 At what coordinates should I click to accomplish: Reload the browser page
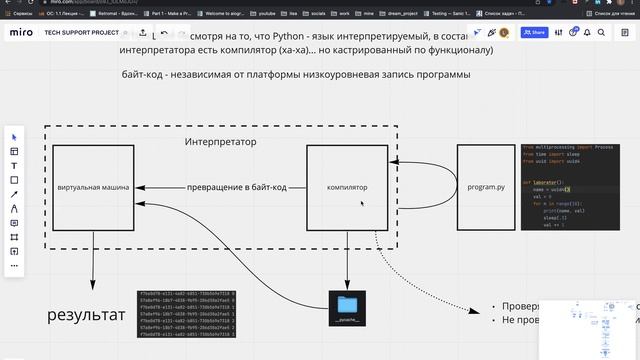pos(31,2)
